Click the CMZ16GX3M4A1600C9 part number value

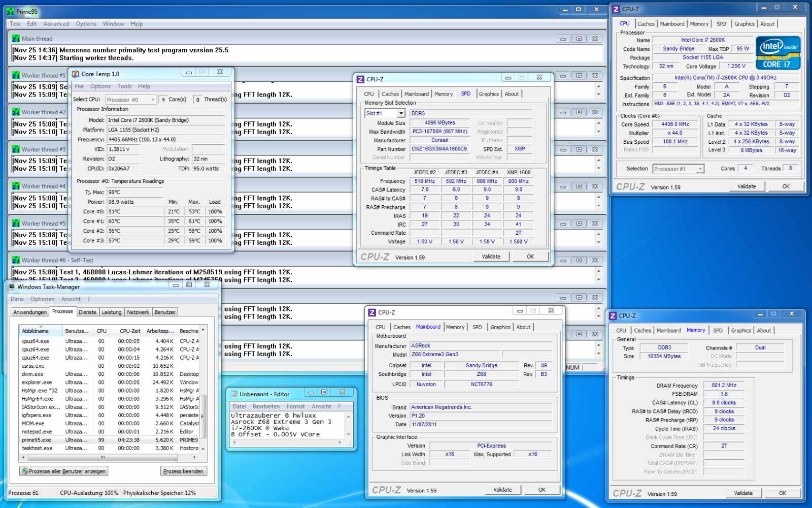pos(439,149)
